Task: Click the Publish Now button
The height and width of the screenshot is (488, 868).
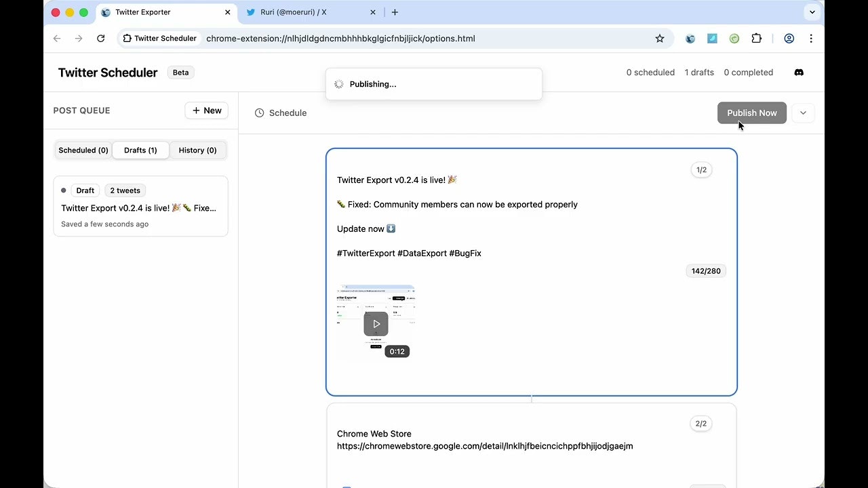Action: pos(752,113)
